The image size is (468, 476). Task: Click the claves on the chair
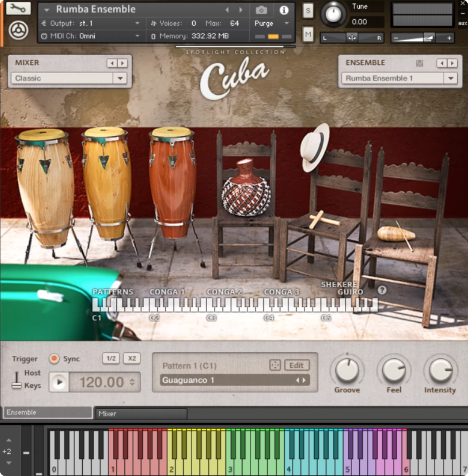click(324, 219)
